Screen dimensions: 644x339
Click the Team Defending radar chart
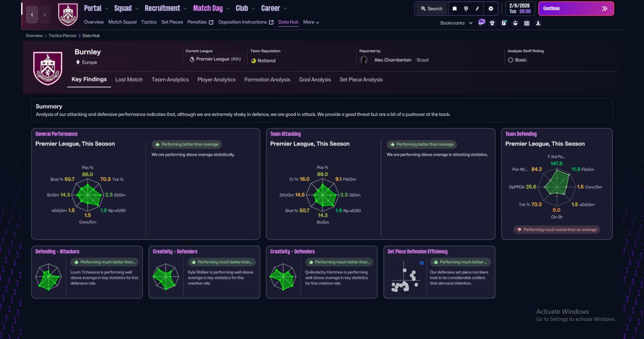(555, 186)
